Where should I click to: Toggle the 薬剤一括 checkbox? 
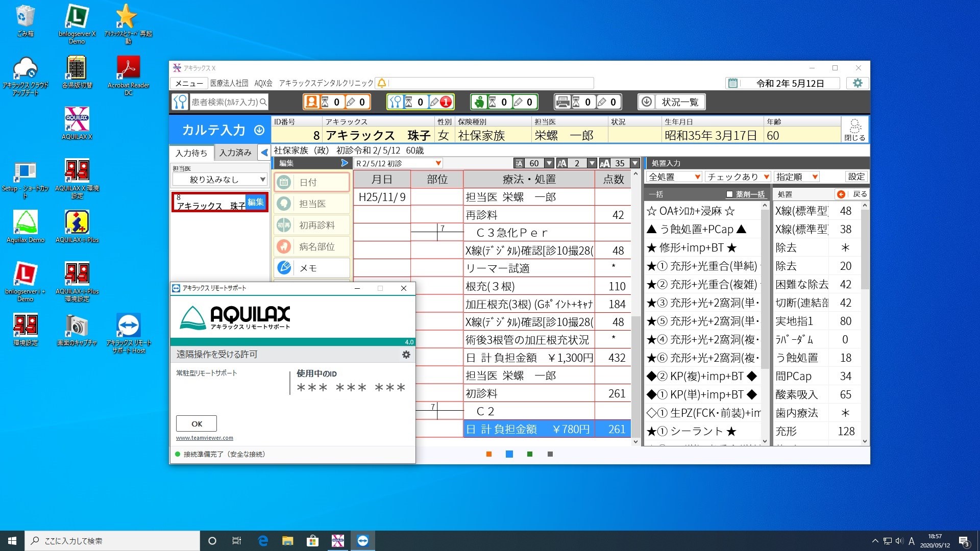pos(729,194)
